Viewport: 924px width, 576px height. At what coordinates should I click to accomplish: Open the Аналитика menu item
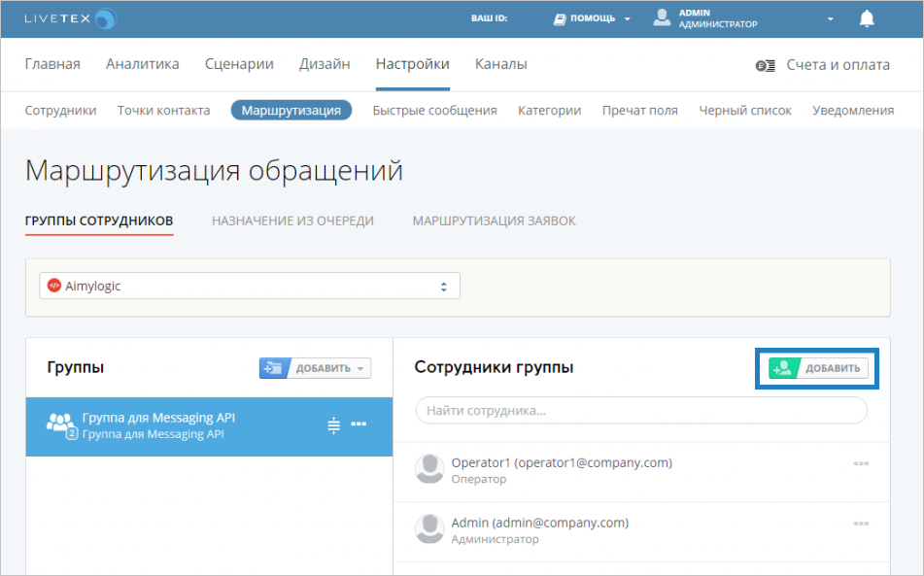tap(143, 64)
